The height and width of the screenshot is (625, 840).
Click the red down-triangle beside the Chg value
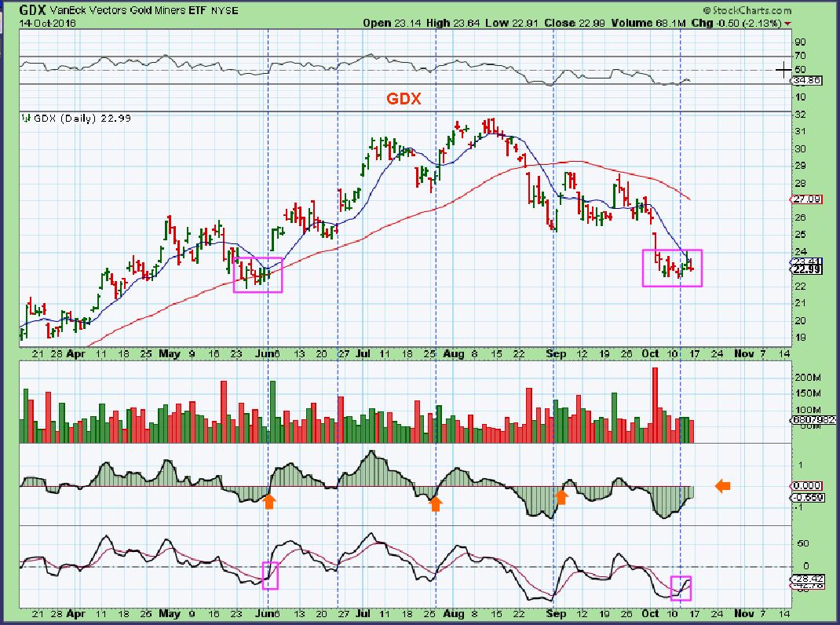click(x=787, y=24)
